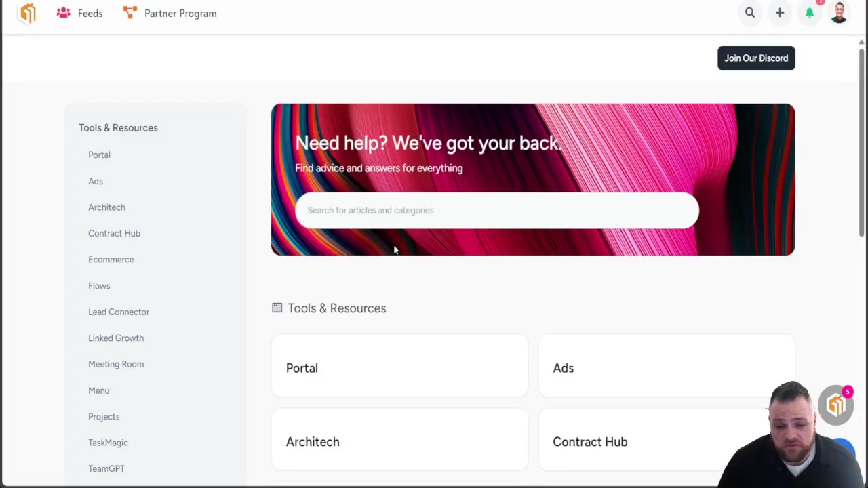Click the Join Our Discord button
The height and width of the screenshot is (488, 868).
pos(756,58)
